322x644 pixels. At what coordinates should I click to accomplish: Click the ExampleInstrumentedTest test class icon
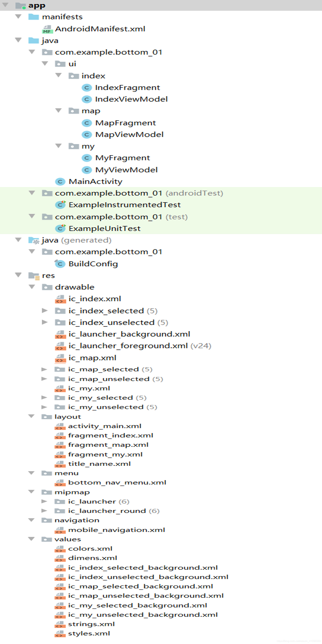(x=60, y=205)
